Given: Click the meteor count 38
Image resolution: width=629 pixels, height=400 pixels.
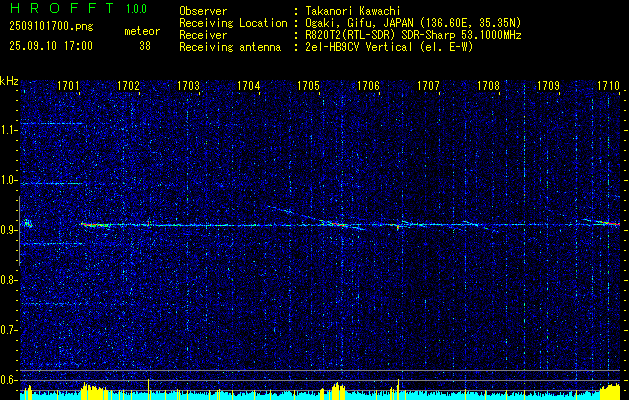Looking at the screenshot, I should click(145, 46).
